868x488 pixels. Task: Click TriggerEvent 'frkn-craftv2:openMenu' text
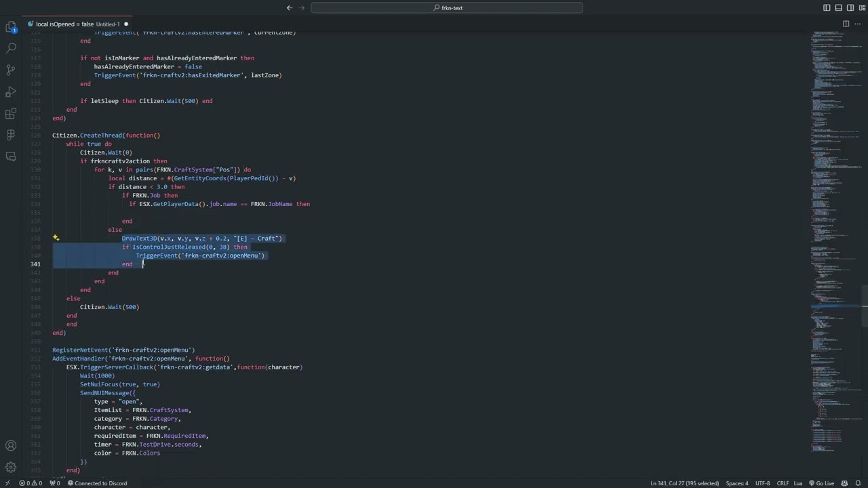pos(200,256)
